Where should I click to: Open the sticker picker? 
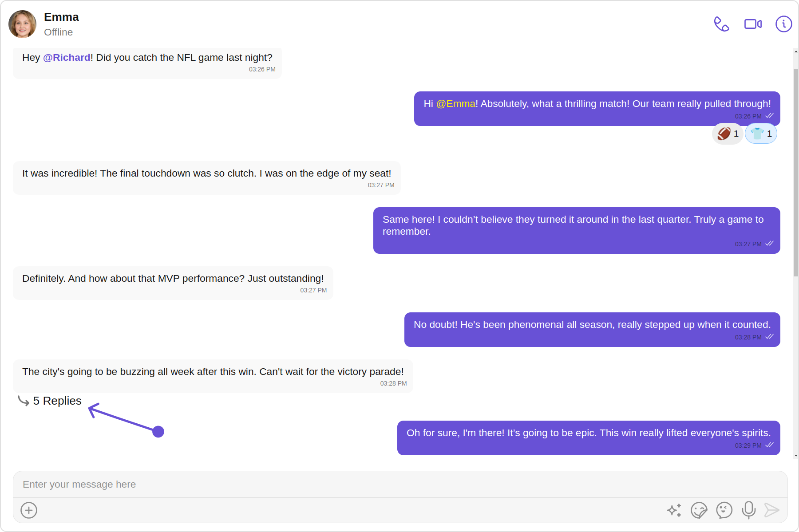pyautogui.click(x=699, y=510)
